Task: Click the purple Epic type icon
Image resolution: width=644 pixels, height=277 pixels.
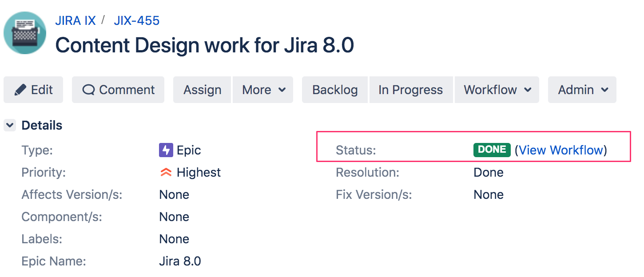Action: [166, 150]
